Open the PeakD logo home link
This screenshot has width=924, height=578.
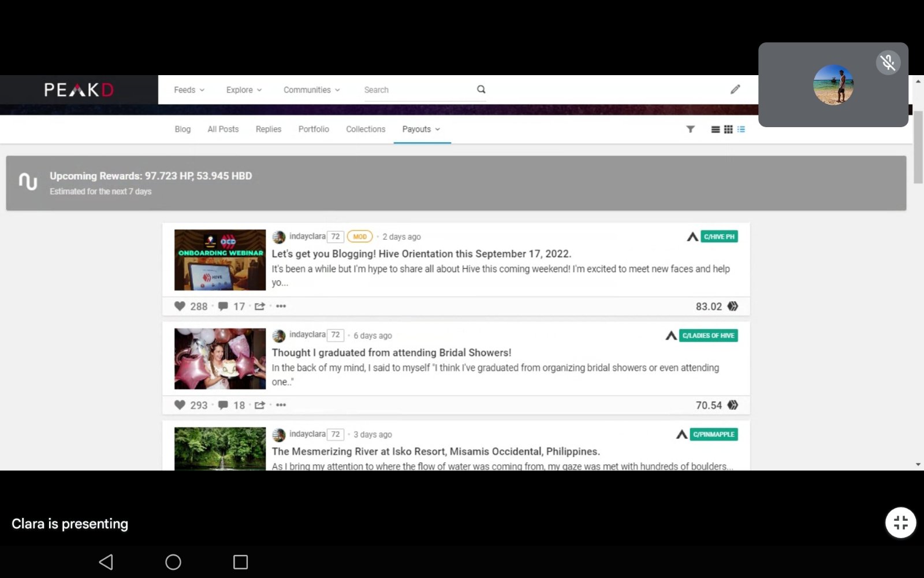(x=79, y=90)
